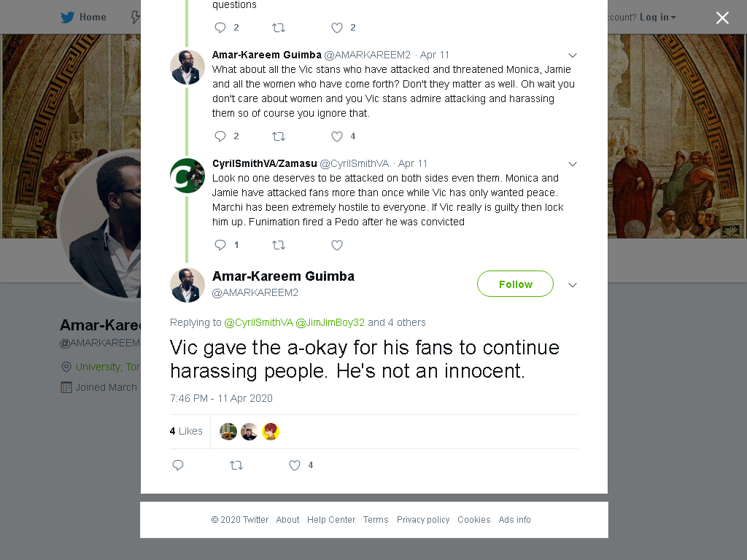Open dropdown chevron on CyrilSmithVA's tweet
The height and width of the screenshot is (560, 747).
(x=573, y=164)
